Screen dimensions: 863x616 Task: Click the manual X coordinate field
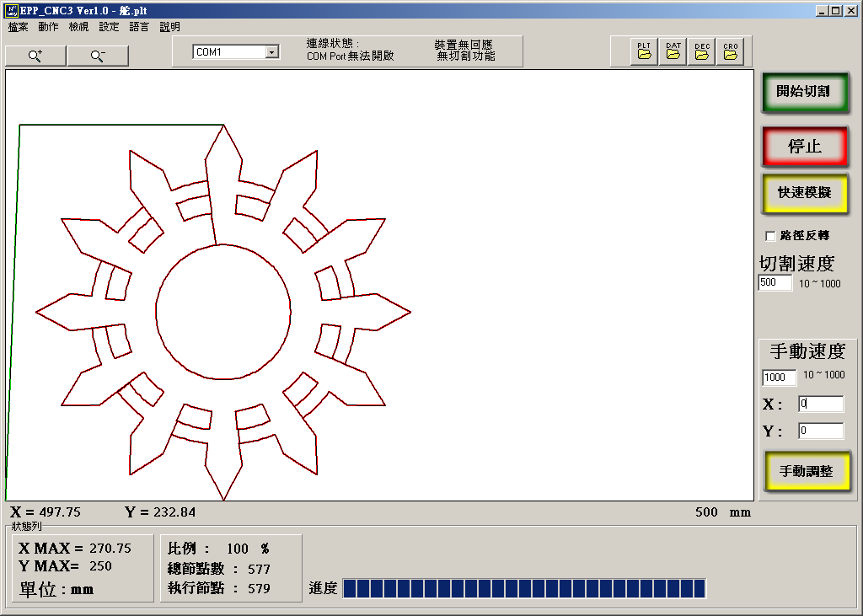point(821,404)
